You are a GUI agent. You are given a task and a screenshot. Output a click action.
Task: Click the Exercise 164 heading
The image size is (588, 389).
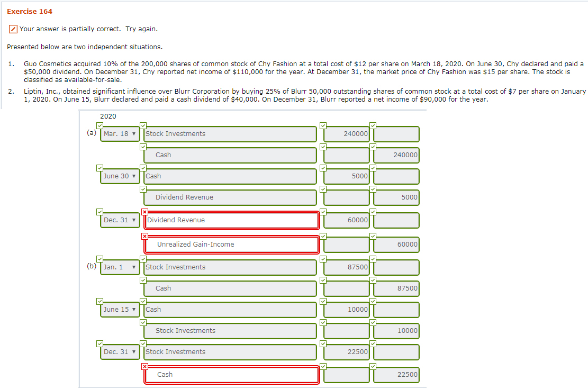click(x=30, y=12)
